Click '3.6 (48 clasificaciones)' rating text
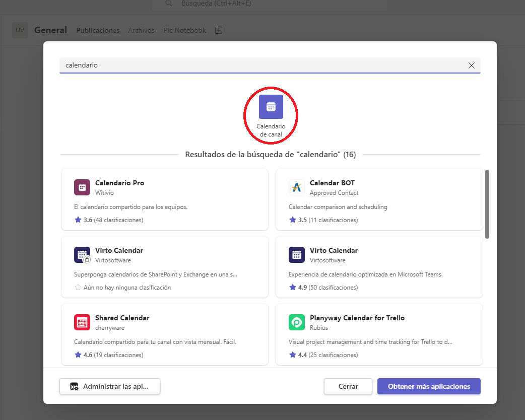The image size is (525, 420). [x=113, y=220]
